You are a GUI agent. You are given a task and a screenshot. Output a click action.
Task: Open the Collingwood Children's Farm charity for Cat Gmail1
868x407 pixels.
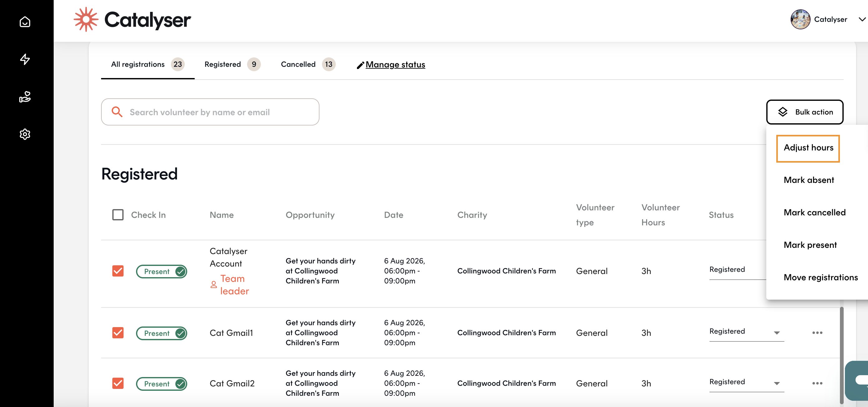click(x=506, y=333)
